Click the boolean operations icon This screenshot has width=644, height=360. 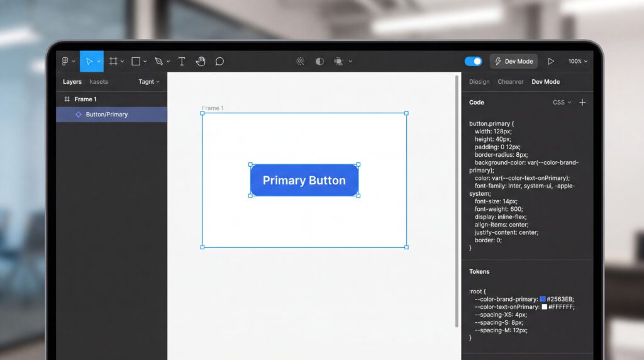[x=338, y=61]
